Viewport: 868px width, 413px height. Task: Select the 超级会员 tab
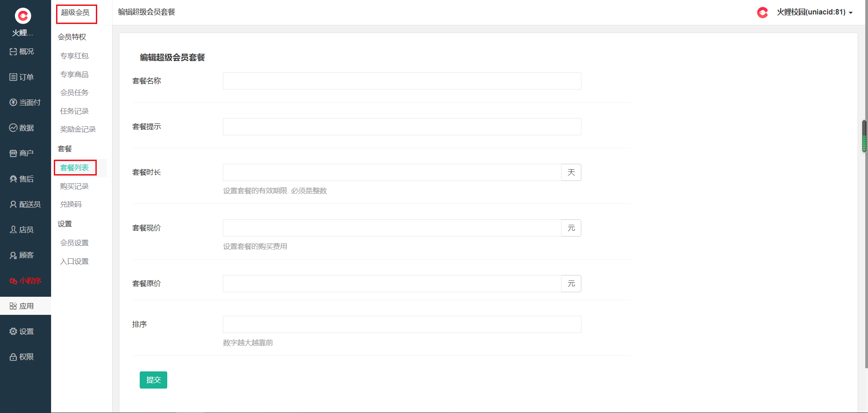click(75, 13)
